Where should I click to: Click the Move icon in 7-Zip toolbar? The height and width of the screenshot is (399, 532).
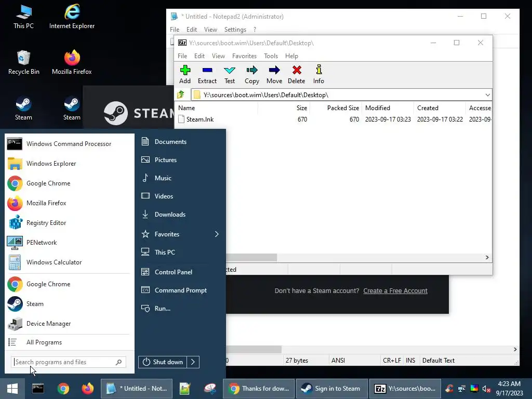coord(274,74)
